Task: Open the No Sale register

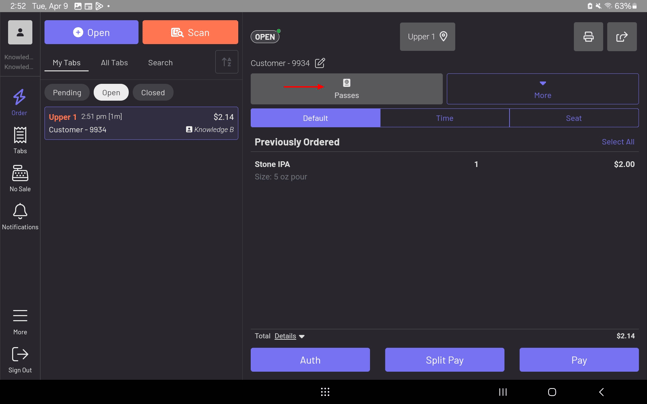Action: [x=19, y=178]
